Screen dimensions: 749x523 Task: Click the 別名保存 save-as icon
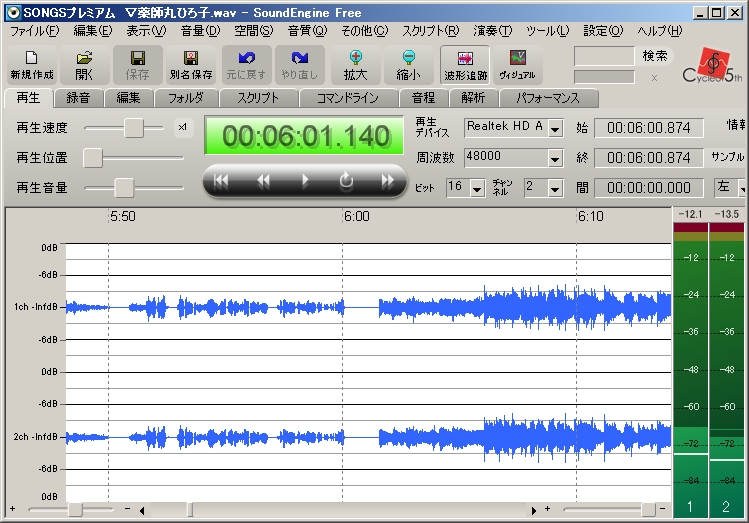click(x=191, y=64)
